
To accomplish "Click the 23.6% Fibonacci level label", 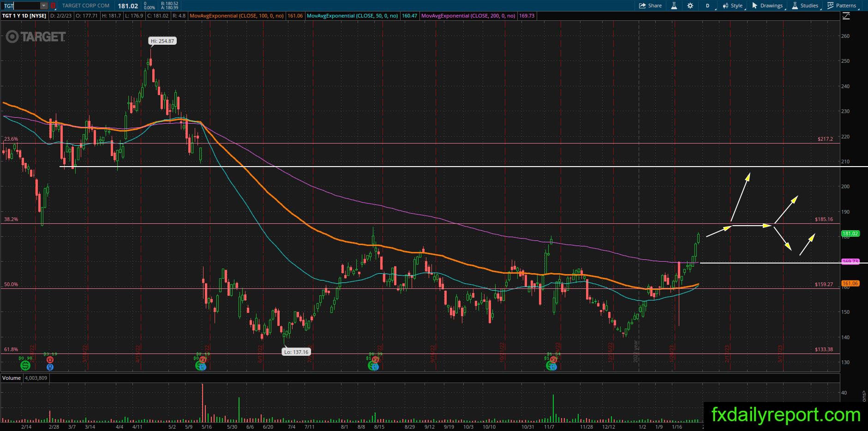I will pyautogui.click(x=11, y=139).
